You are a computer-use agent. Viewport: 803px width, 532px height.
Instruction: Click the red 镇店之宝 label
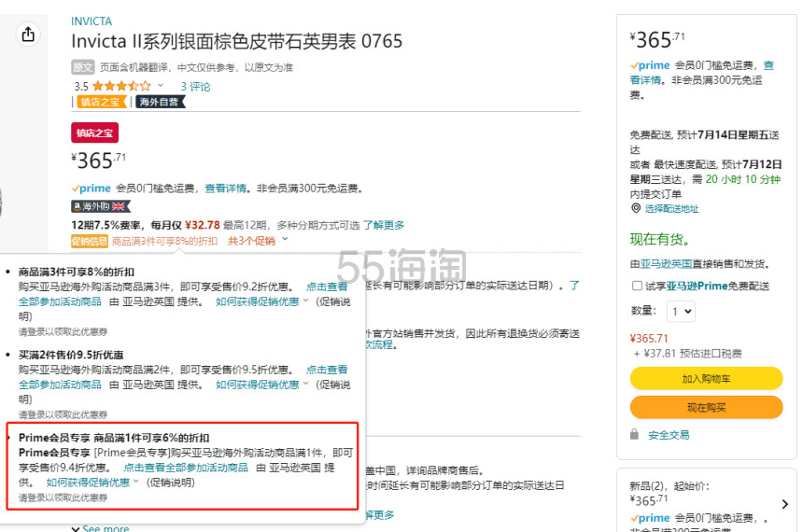pos(94,133)
